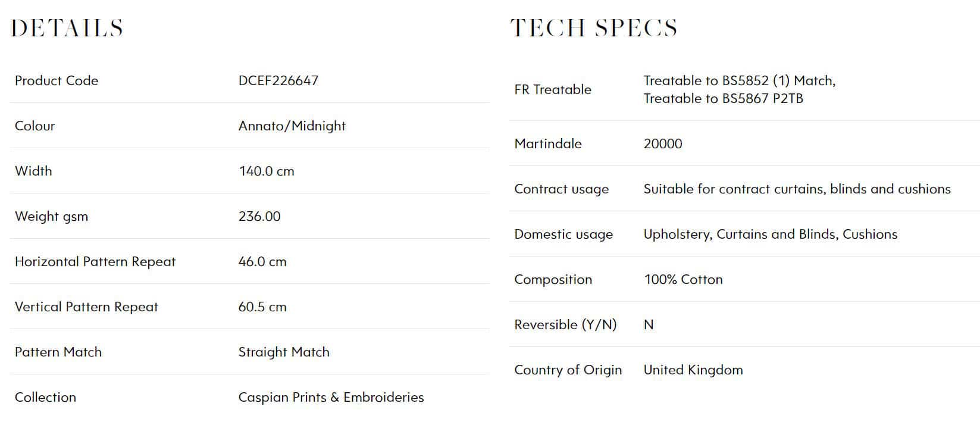Screen dimensions: 980x444
Task: Click the Contract usage description text
Action: 797,189
